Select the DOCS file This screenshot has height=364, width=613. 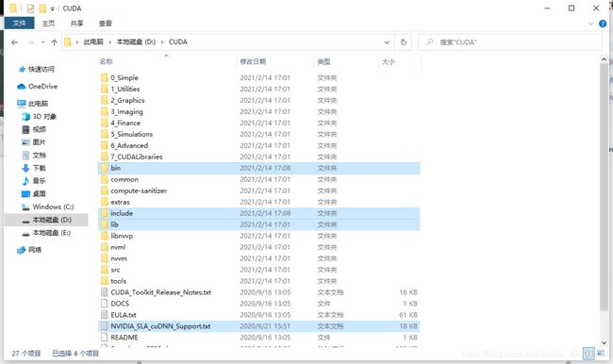[258, 304]
